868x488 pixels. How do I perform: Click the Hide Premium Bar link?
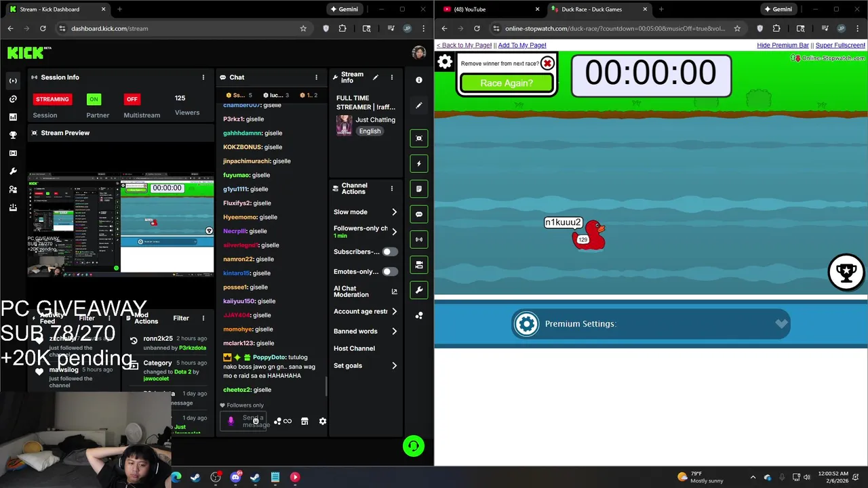pos(783,45)
